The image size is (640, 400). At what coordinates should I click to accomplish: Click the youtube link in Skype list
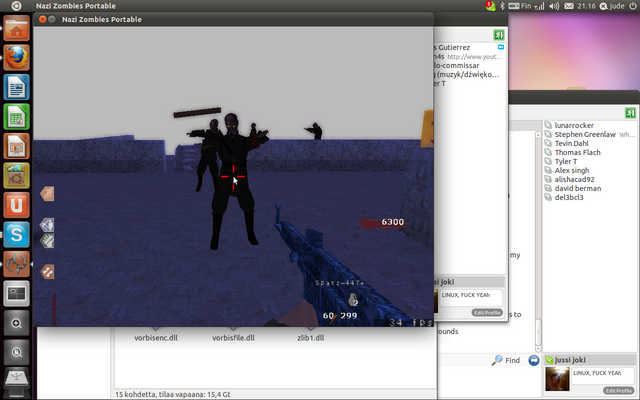[x=473, y=57]
